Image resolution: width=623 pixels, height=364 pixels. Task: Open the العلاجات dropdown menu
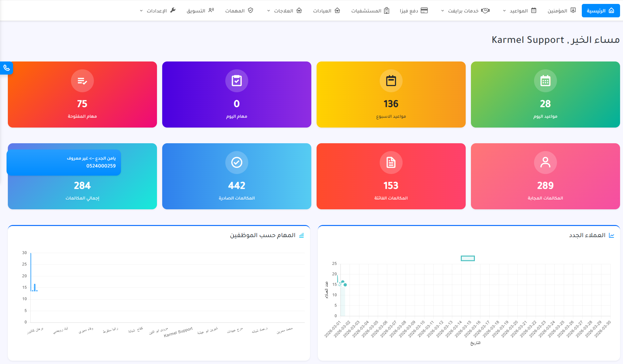pos(284,11)
